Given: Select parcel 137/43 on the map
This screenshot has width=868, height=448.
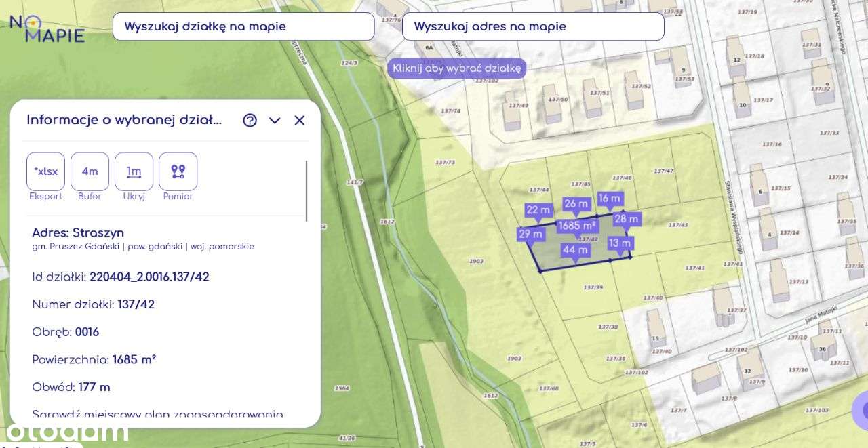Looking at the screenshot, I should point(678,224).
